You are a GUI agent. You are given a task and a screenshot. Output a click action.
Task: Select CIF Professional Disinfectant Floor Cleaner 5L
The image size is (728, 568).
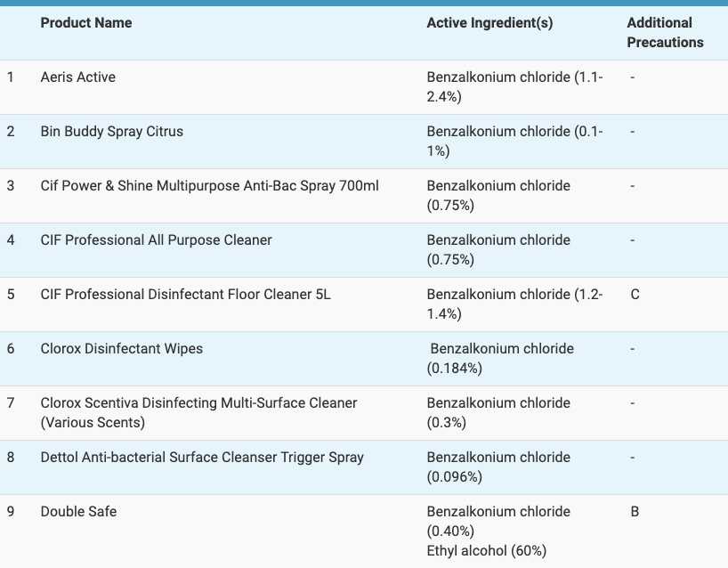click(185, 295)
